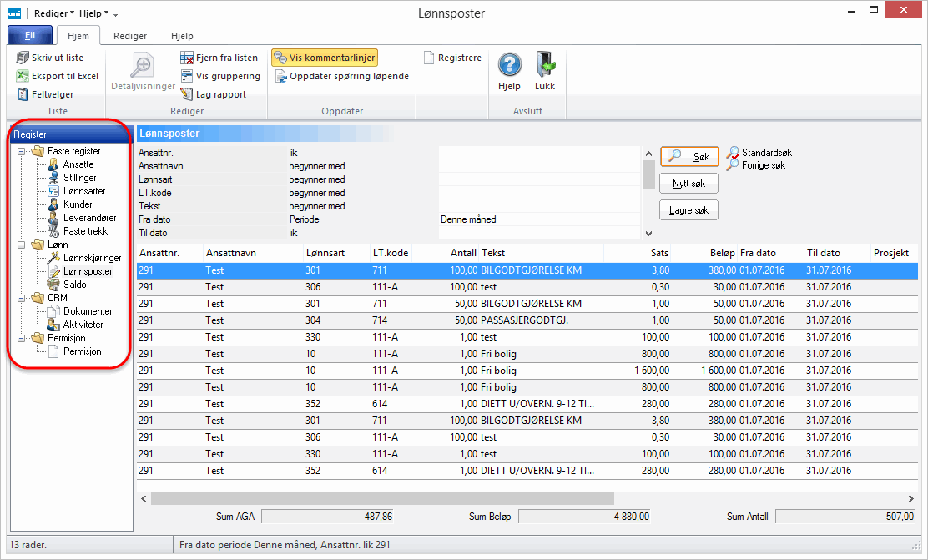Toggle the Vis kommentarlinjer option

(325, 58)
